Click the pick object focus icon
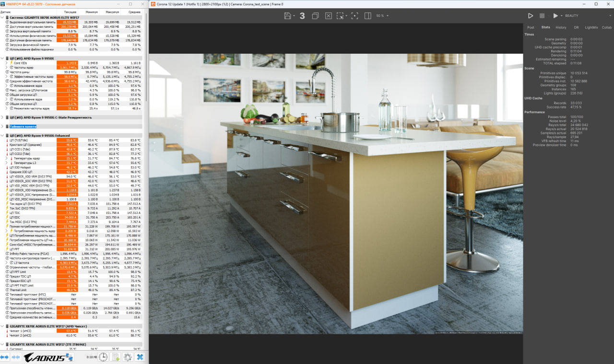The image size is (614, 364). pyautogui.click(x=354, y=16)
